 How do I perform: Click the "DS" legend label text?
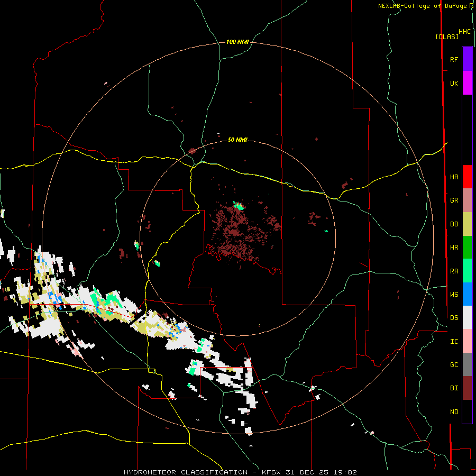[x=454, y=318]
